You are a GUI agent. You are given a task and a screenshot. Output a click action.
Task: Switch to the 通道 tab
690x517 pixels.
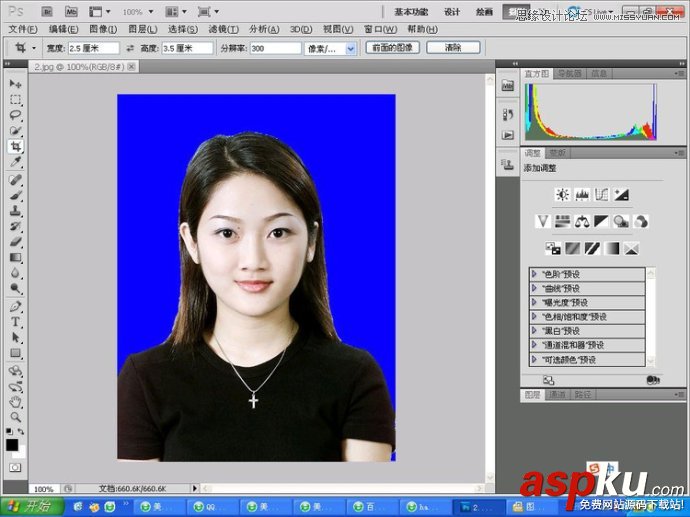(558, 395)
